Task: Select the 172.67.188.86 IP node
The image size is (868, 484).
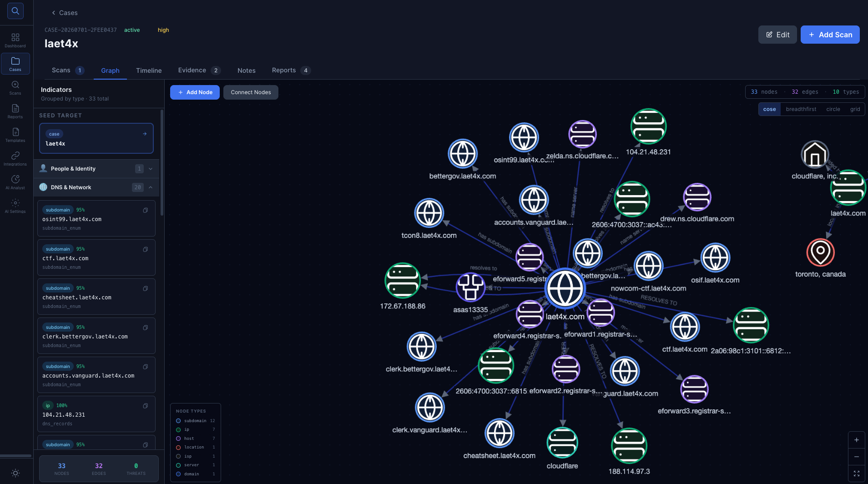Action: [403, 281]
